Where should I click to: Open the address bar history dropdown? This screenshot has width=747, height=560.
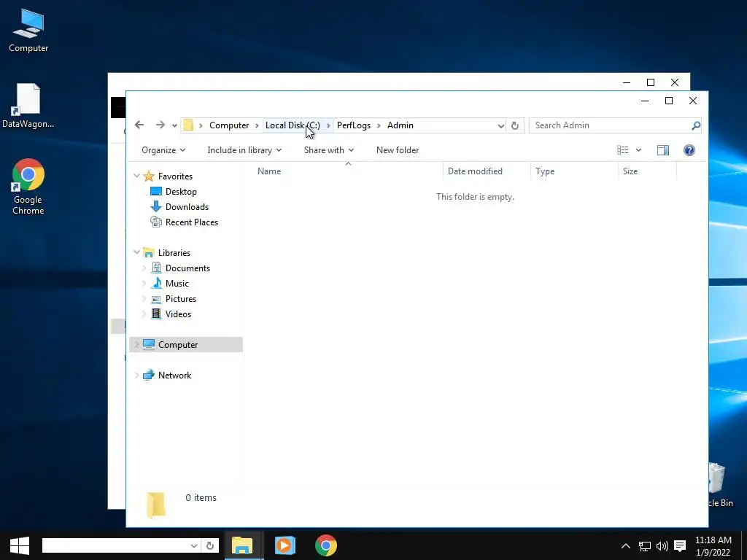(x=500, y=125)
